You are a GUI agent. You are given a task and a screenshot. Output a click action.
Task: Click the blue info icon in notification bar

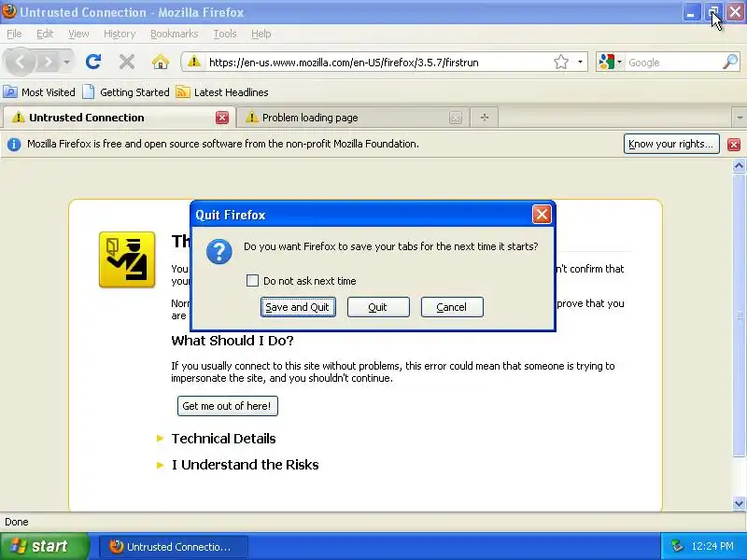(x=14, y=145)
